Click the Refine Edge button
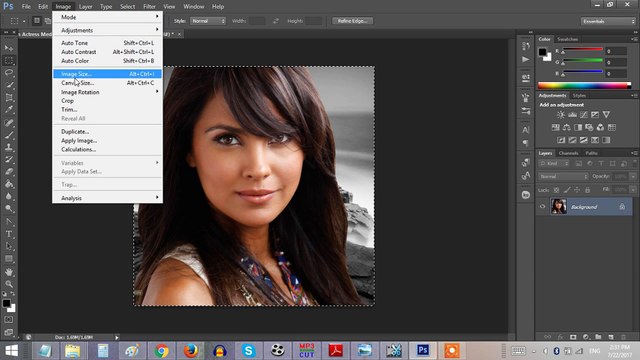Viewport: 640px width, 360px height. tap(352, 21)
